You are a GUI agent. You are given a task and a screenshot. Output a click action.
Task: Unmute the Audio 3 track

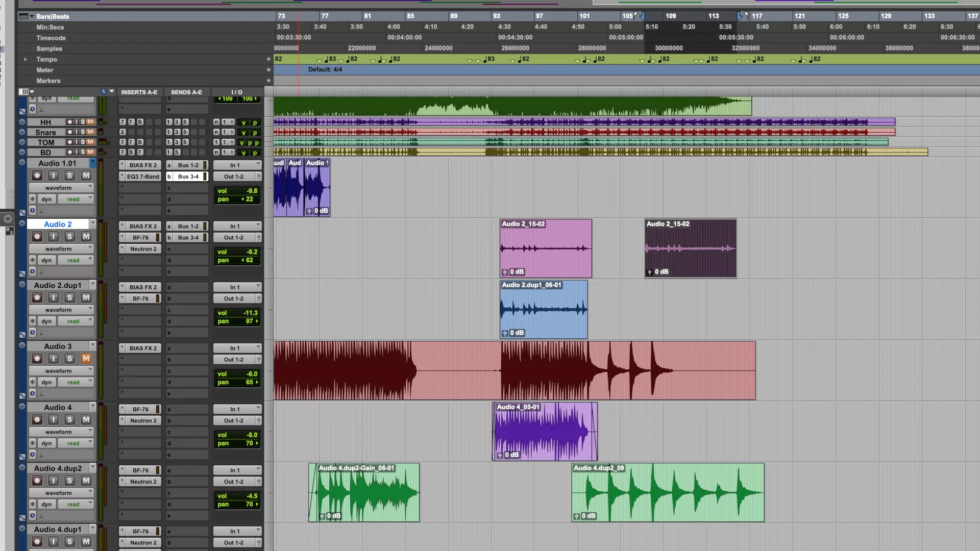tap(86, 359)
